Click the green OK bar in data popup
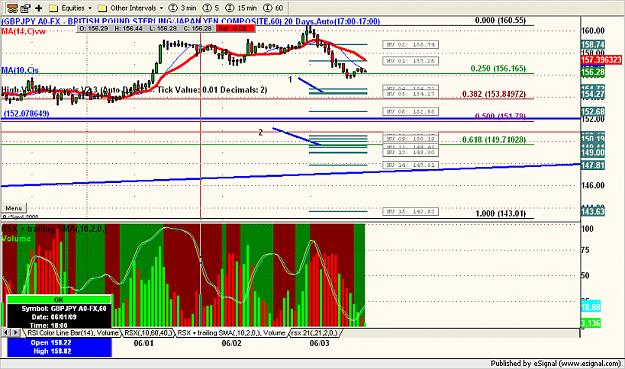This screenshot has height=369, width=625. 59,300
